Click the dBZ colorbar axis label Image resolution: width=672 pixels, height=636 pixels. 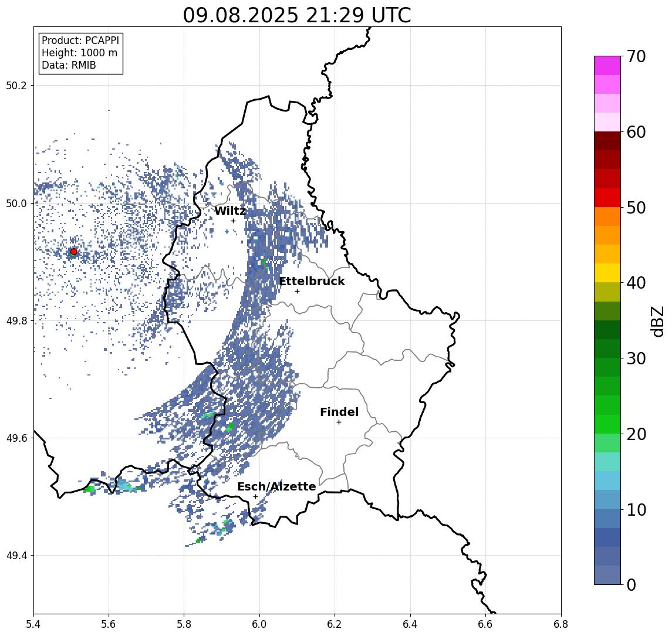[657, 321]
